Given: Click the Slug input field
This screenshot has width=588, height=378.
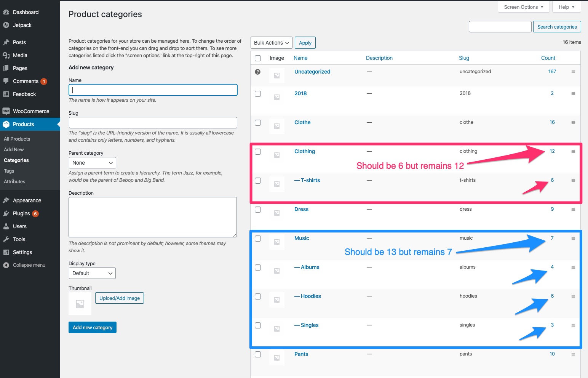Looking at the screenshot, I should coord(153,123).
